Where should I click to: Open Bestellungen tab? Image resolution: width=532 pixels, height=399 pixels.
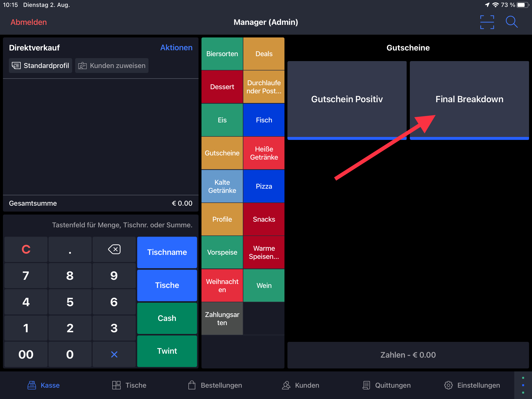(215, 385)
